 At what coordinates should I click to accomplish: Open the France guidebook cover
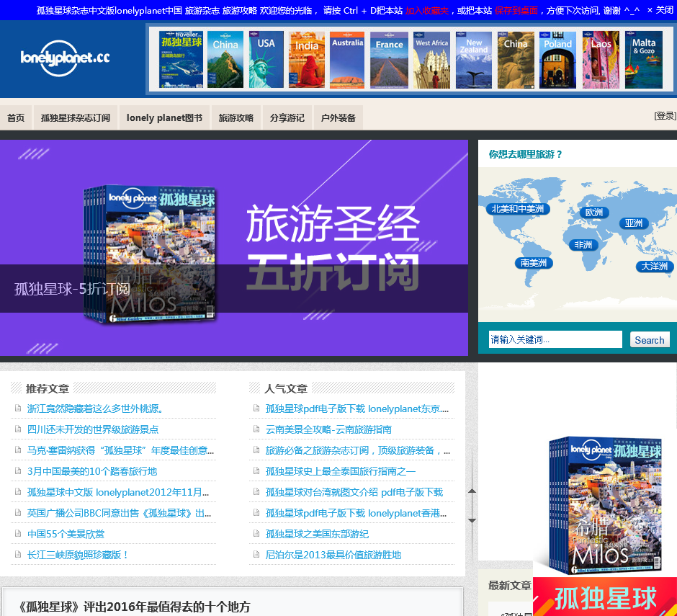[x=389, y=60]
